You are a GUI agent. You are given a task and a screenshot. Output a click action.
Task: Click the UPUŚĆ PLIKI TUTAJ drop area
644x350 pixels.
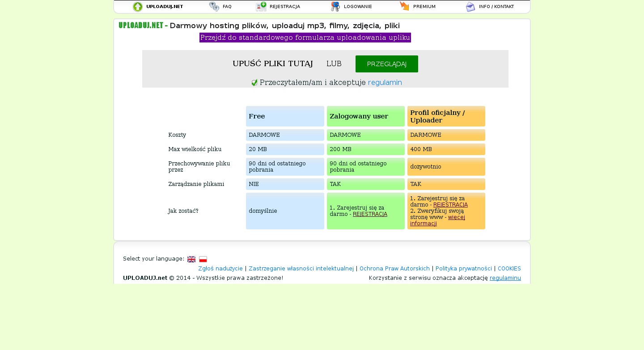click(x=272, y=64)
